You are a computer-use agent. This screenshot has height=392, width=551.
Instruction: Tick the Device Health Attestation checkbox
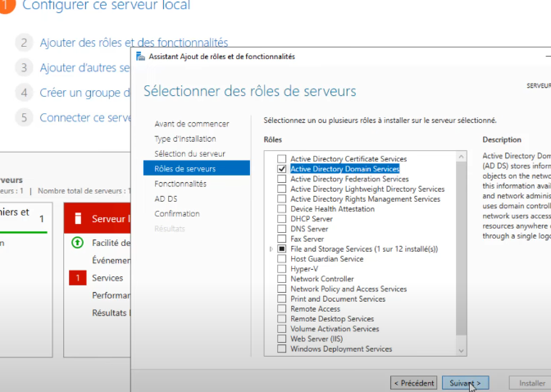point(281,209)
